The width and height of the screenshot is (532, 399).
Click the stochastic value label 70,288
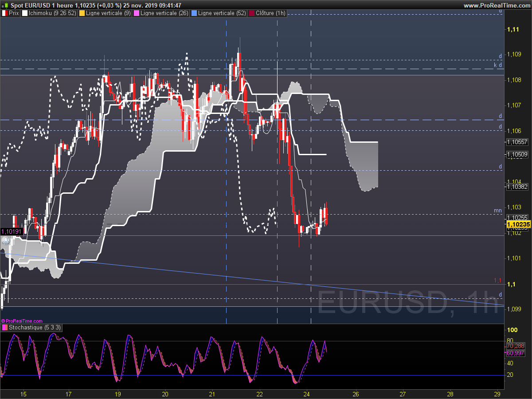coord(515,346)
